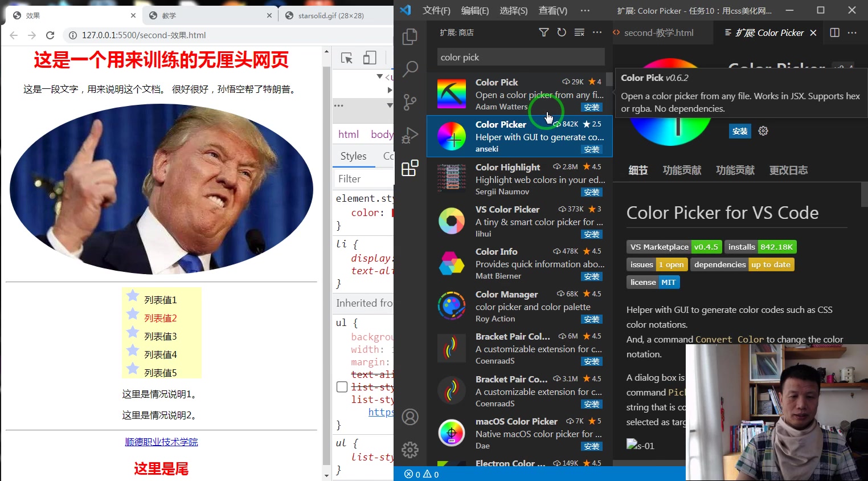Open the 选择(S) menu
The height and width of the screenshot is (481, 868).
[514, 10]
